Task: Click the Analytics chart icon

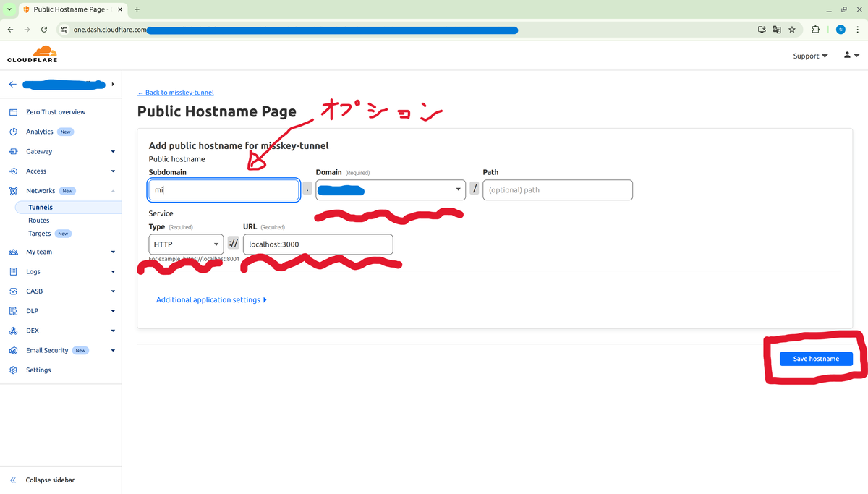Action: (12, 132)
